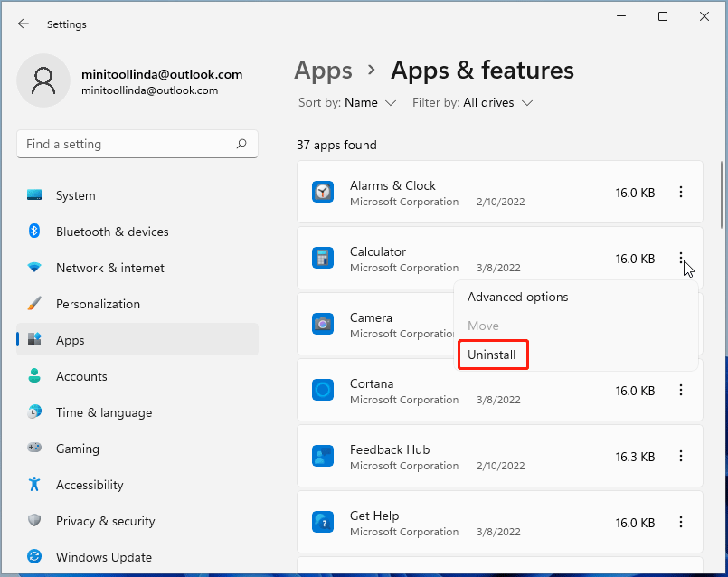Click the minitoollinda@outlook.com account name
The height and width of the screenshot is (577, 728).
tap(162, 74)
